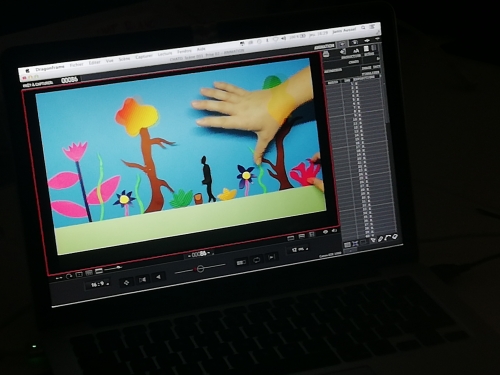Select the Animation workspace camera icon
The height and width of the screenshot is (375, 500).
[x=342, y=44]
